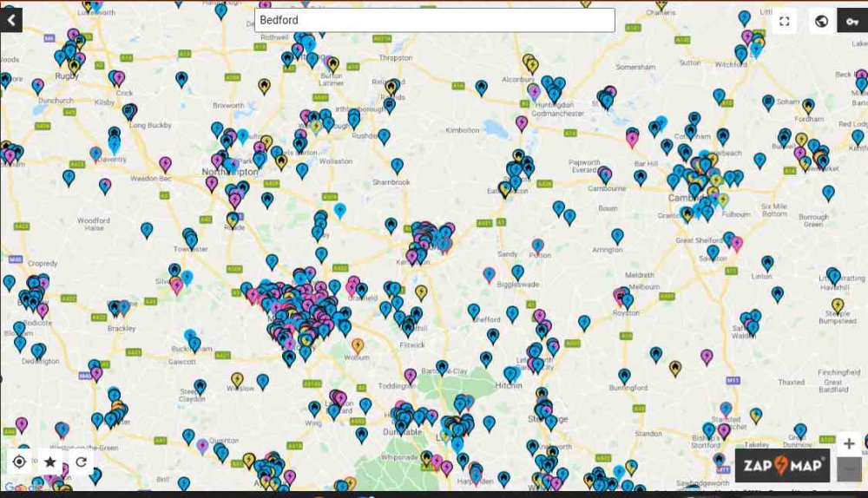Zoom in with the plus button

[849, 443]
